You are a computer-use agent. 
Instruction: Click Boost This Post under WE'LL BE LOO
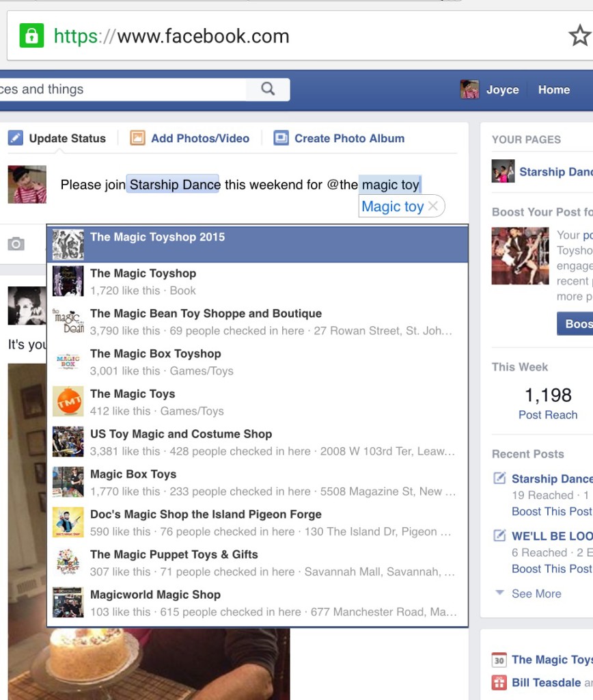pyautogui.click(x=552, y=569)
